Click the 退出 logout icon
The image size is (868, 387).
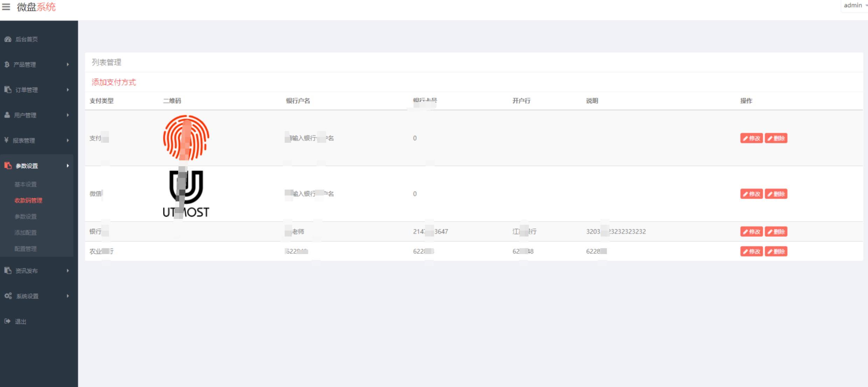pos(7,321)
